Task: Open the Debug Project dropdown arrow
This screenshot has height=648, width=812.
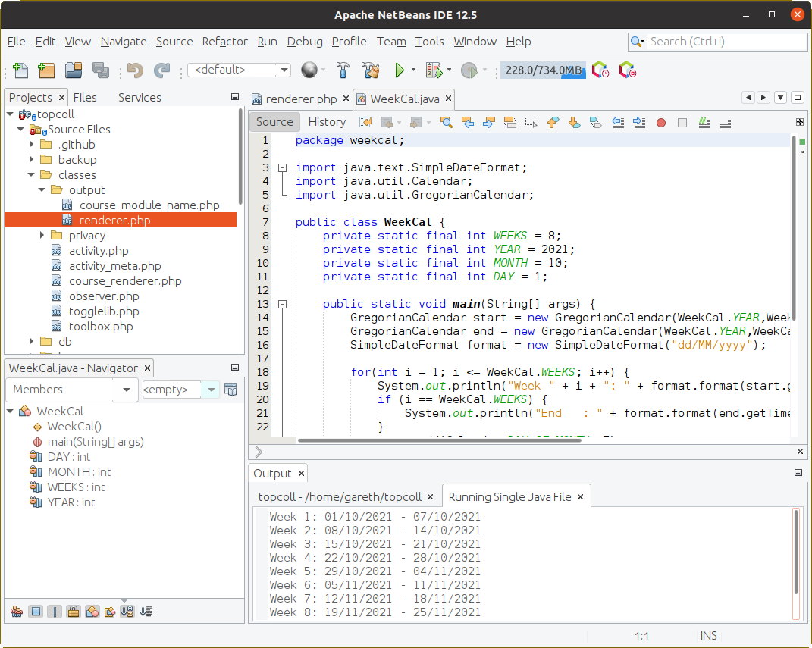Action: click(x=449, y=70)
